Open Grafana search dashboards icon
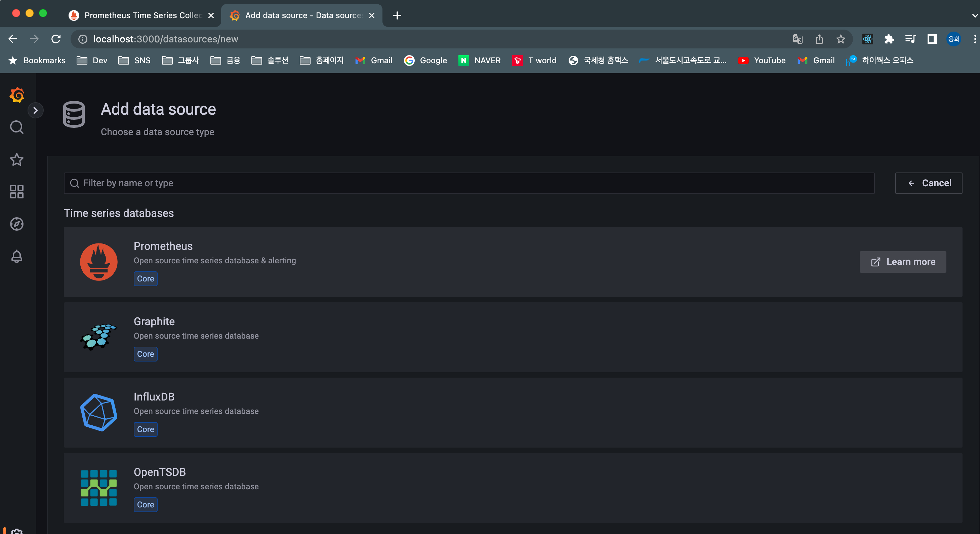Screen dimensions: 980x534 (x=17, y=127)
